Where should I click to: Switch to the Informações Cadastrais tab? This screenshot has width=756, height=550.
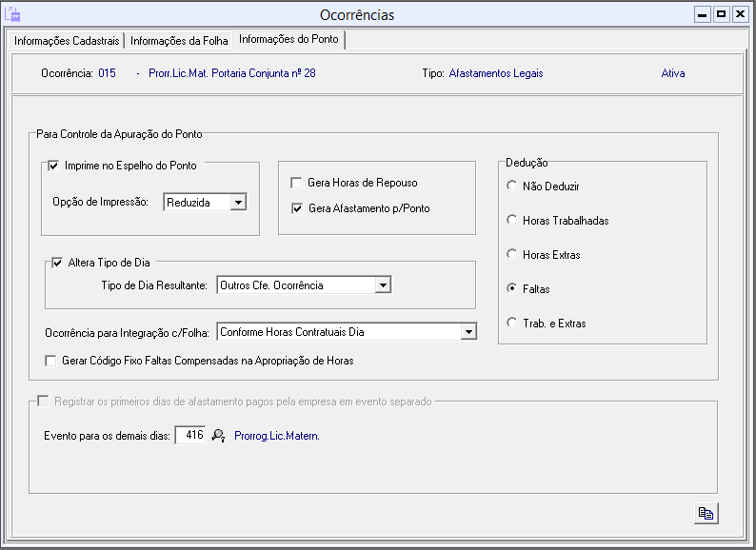click(67, 41)
